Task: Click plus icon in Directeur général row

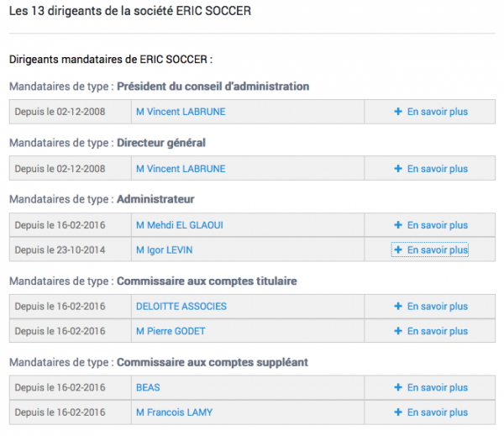Action: 398,169
